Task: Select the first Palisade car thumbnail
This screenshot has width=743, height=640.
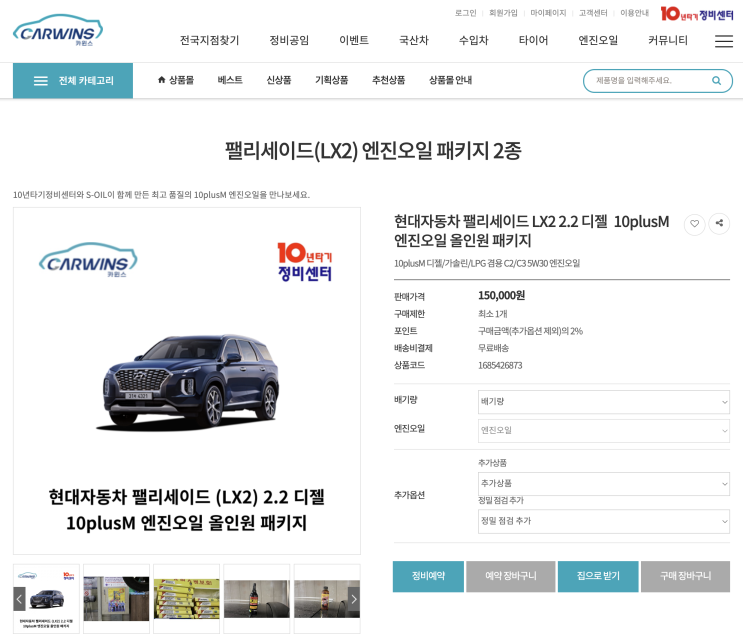Action: click(x=46, y=599)
